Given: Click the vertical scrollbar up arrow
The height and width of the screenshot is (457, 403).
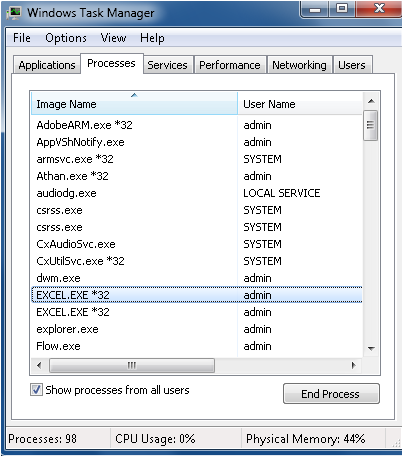Looking at the screenshot, I should click(371, 101).
